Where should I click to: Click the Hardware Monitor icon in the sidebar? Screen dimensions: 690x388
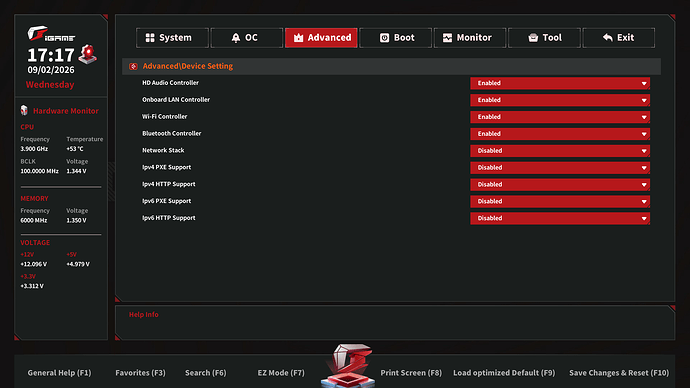(24, 110)
